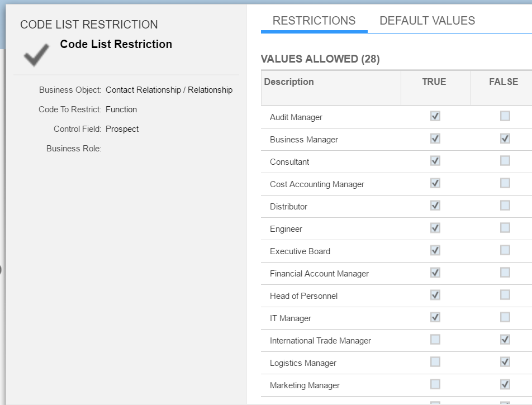532x405 pixels.
Task: Disable TRUE for Distributor
Action: pos(435,206)
